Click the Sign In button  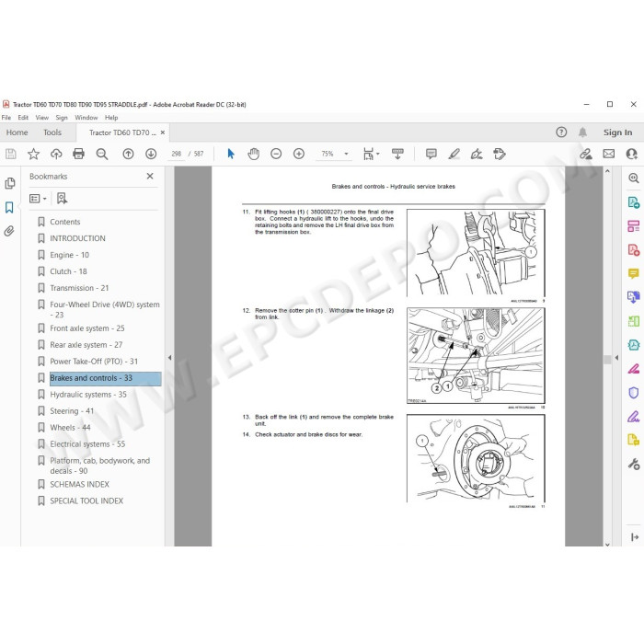(617, 132)
